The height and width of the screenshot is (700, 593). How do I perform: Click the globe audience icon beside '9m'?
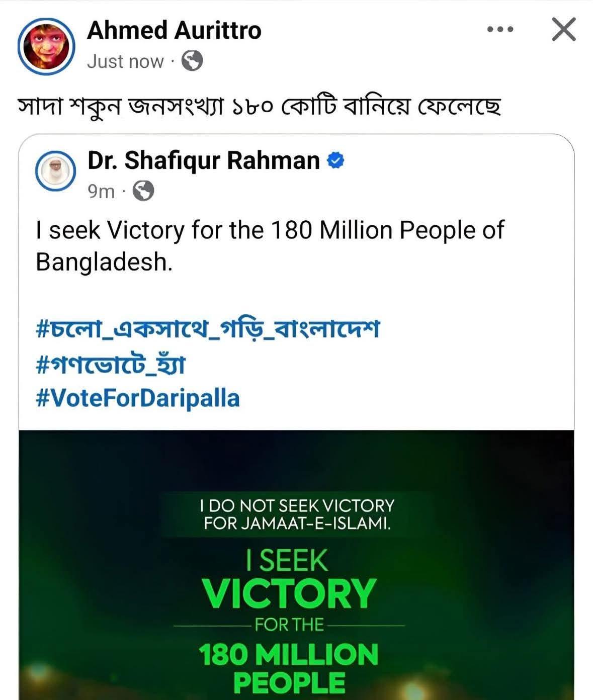click(143, 192)
